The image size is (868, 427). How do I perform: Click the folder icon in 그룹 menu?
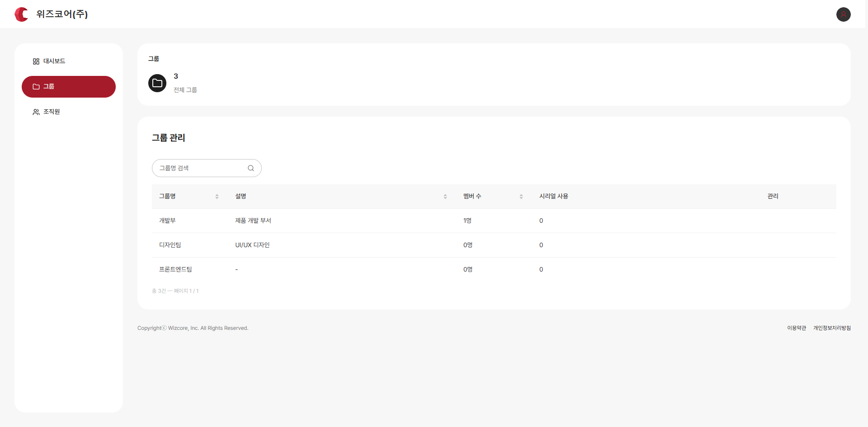coord(36,87)
